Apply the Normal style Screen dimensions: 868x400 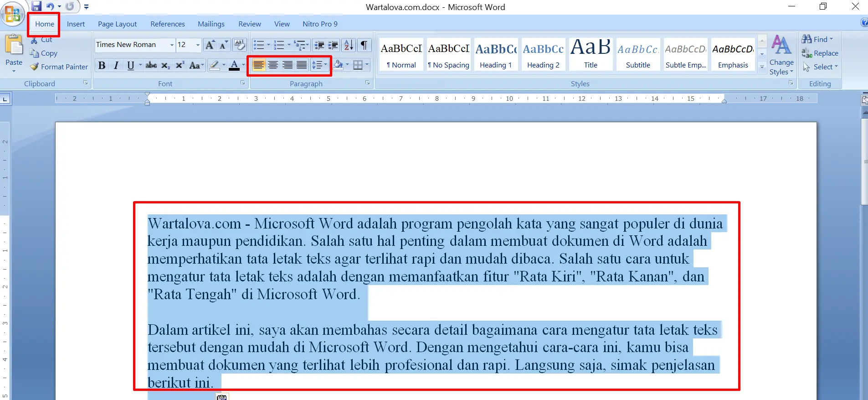(x=401, y=54)
